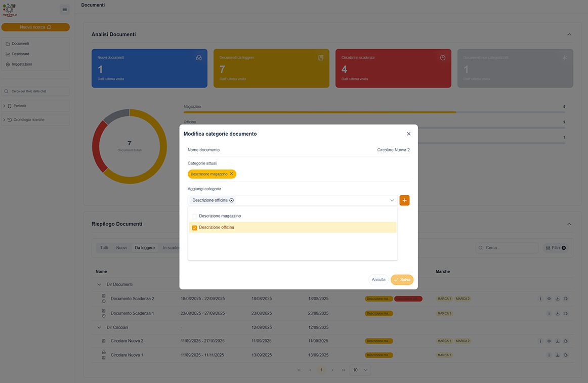Collapse the Dir Documenti folder row
Viewport: 588px width, 383px height.
pos(99,285)
